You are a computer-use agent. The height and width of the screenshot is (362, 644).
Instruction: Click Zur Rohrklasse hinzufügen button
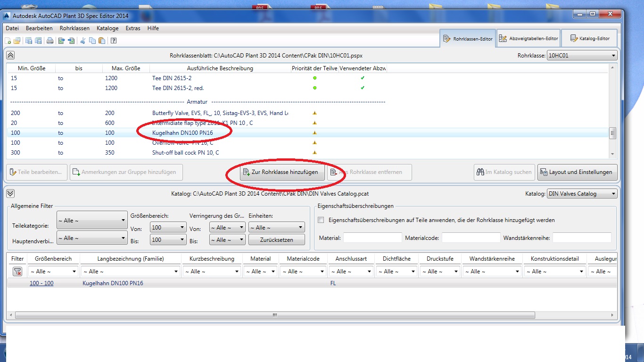point(282,172)
